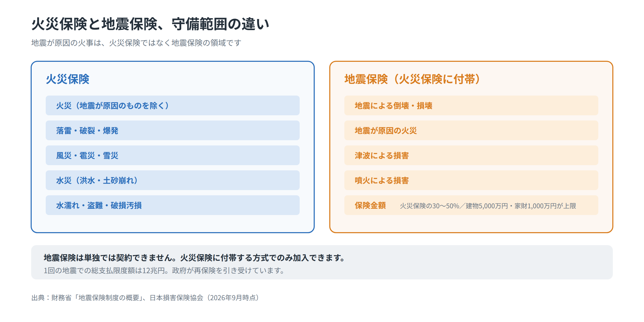Click the row 落雷・破裂・爆発
The width and height of the screenshot is (644, 322).
click(173, 130)
